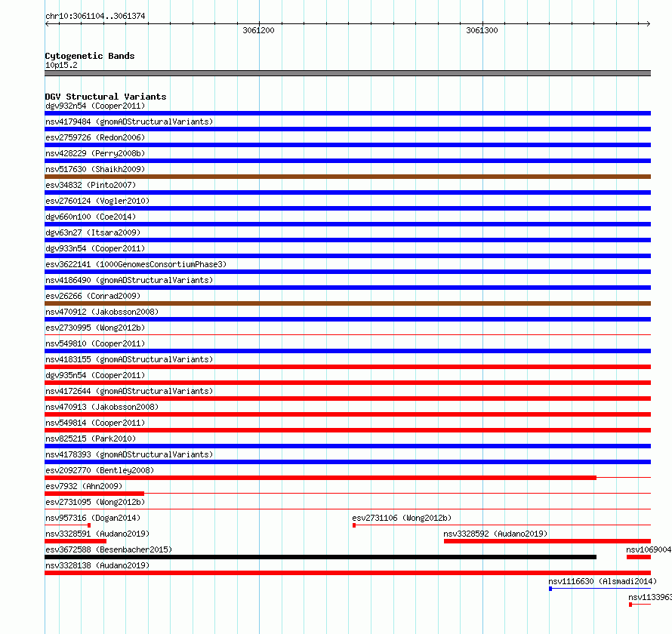This screenshot has height=634, width=672.
Task: Click the chr10:3061104..3061374 region label
Action: 95,16
